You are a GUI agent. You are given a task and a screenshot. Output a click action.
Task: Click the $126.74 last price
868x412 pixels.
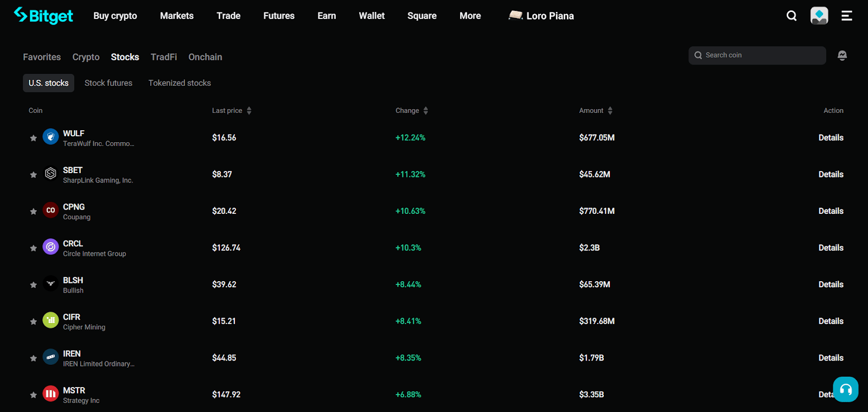[226, 248]
